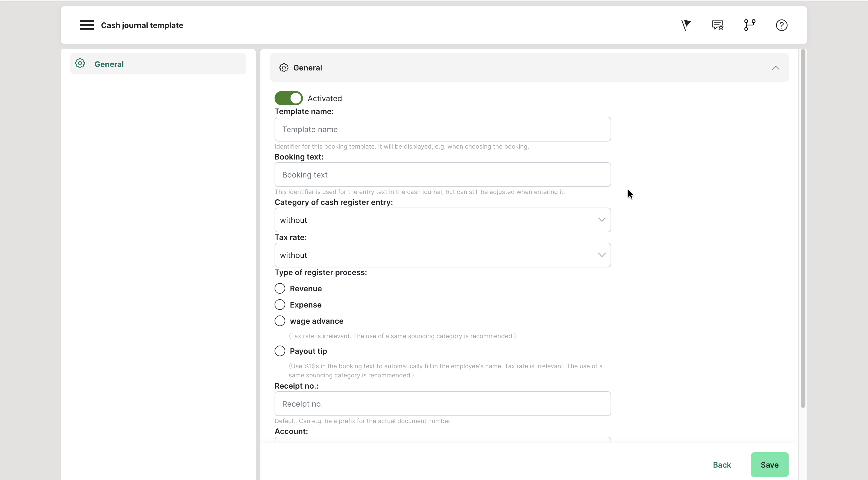Choose the wage advance option
Viewport: 868px width, 480px height.
pyautogui.click(x=280, y=321)
